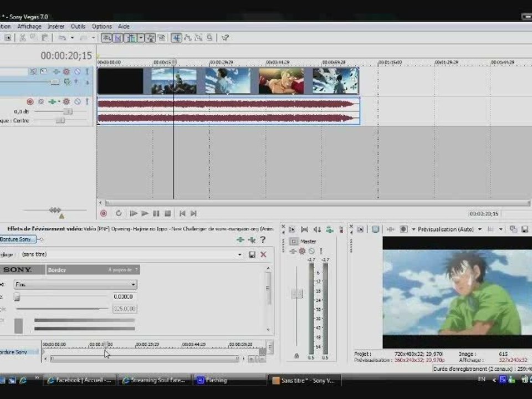Click the Stop transport button
Screen dimensions: 532x399
[x=167, y=213]
